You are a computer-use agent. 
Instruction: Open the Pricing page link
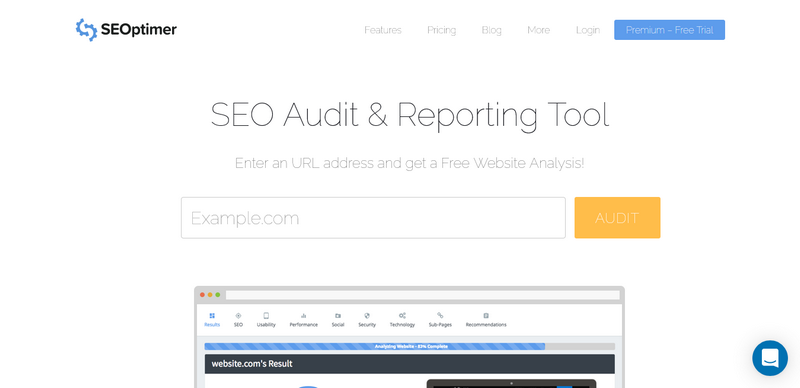(x=441, y=30)
